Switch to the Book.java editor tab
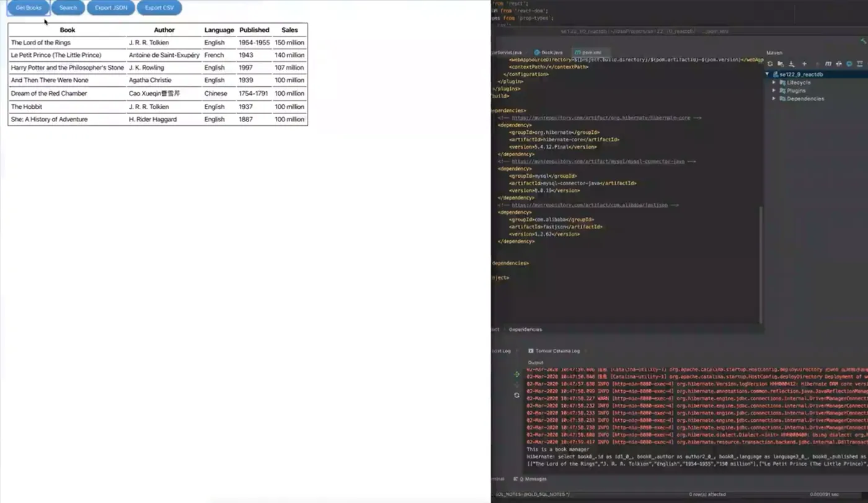Viewport: 868px width, 503px height. [x=548, y=53]
